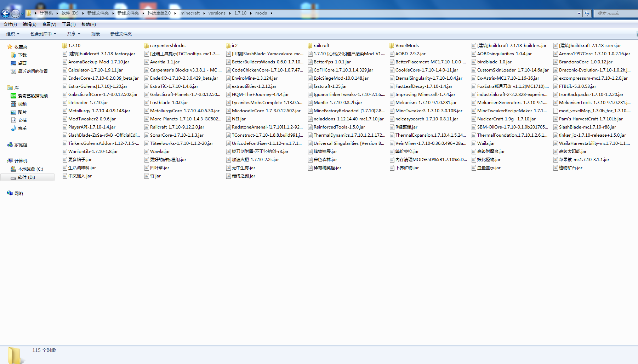This screenshot has height=364, width=638.
Task: Select the carpentersblocks folder icon
Action: [147, 46]
